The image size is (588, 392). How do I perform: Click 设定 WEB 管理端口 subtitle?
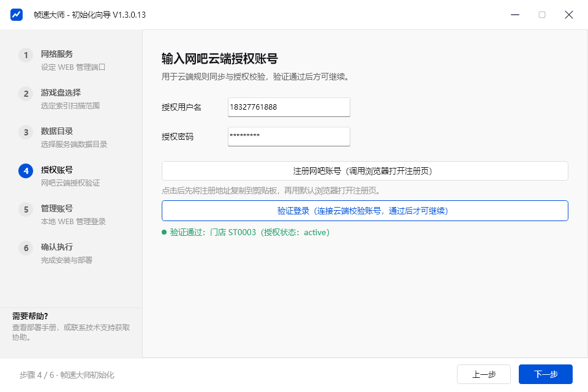click(x=73, y=67)
